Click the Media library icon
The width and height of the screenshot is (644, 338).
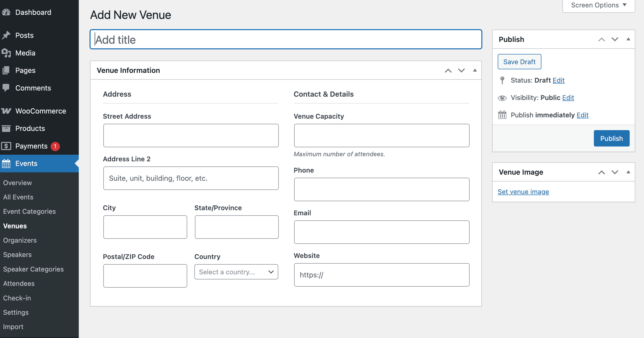point(6,53)
